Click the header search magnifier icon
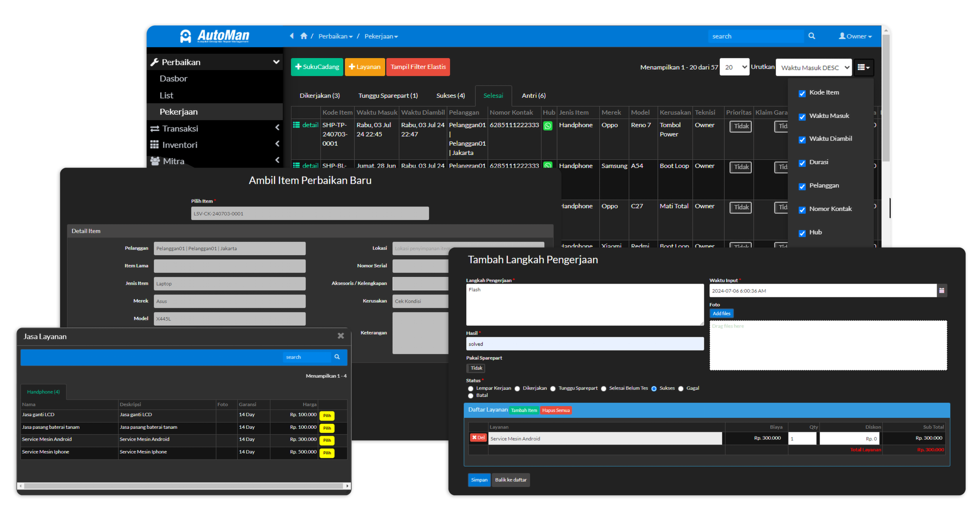 pos(811,36)
